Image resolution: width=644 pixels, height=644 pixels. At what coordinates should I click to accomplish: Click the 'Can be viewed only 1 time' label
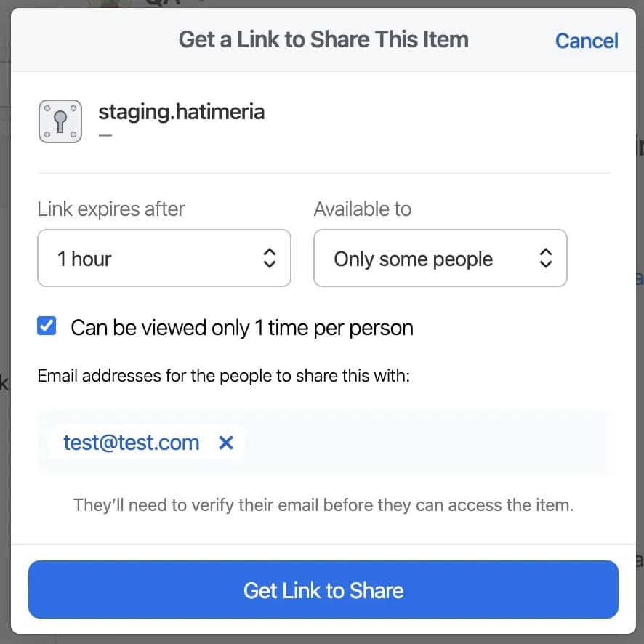241,328
